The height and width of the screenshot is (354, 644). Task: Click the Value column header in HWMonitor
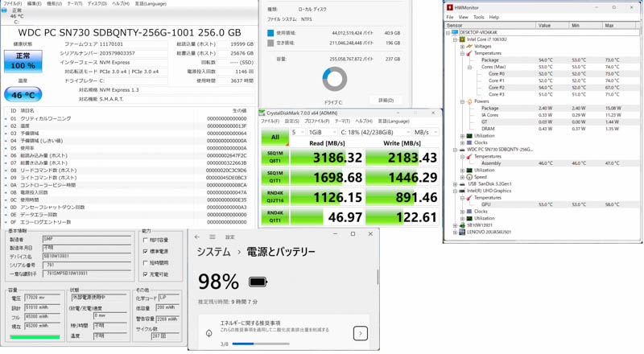click(x=551, y=26)
